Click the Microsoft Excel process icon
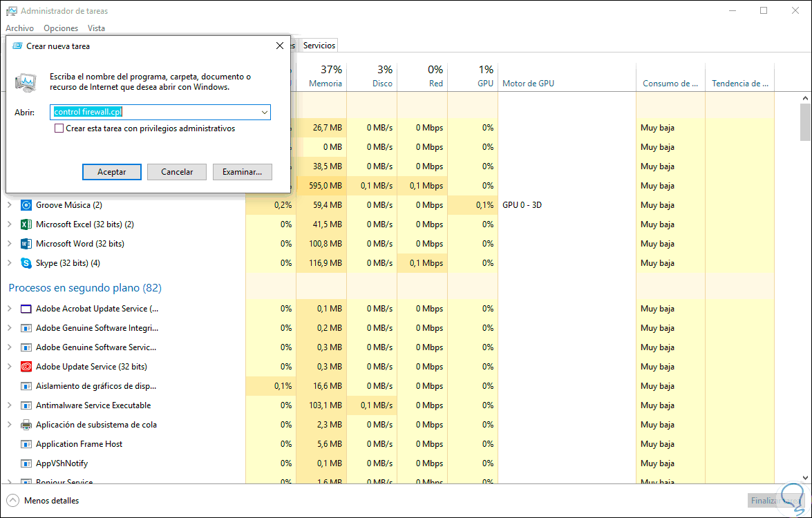 point(26,224)
